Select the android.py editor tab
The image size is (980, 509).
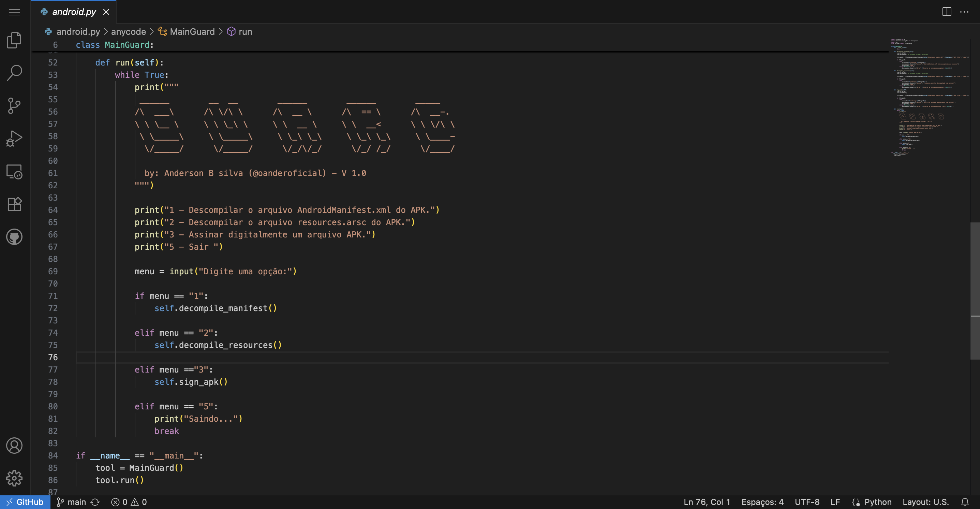[x=74, y=12]
